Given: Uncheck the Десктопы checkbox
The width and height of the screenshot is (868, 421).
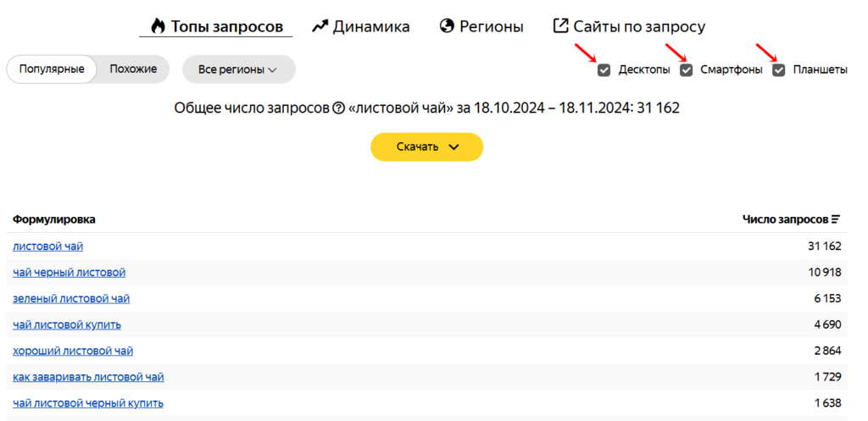Looking at the screenshot, I should point(604,70).
